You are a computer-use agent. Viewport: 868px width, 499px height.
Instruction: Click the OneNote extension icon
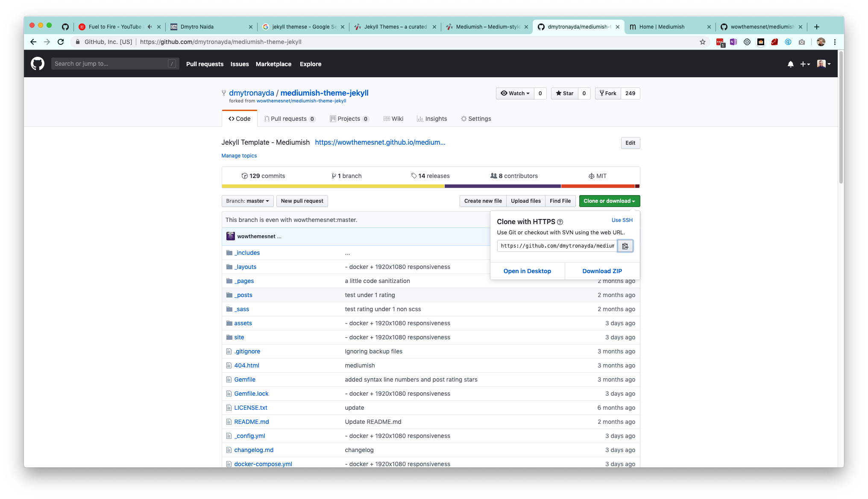coord(733,42)
